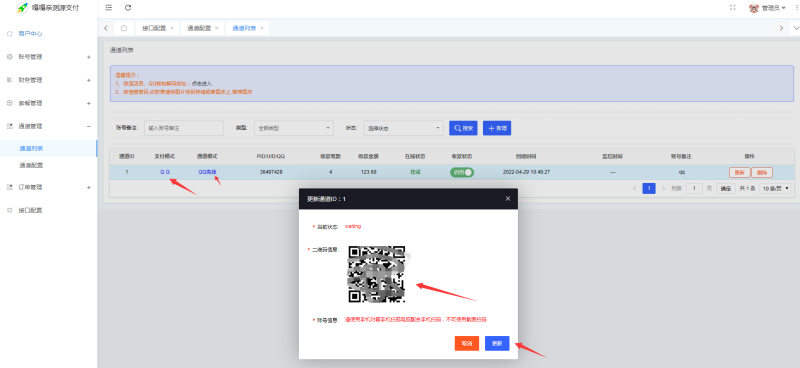The image size is (800, 368).
Task: Click the blue 更新 button in dialog
Action: coord(497,344)
